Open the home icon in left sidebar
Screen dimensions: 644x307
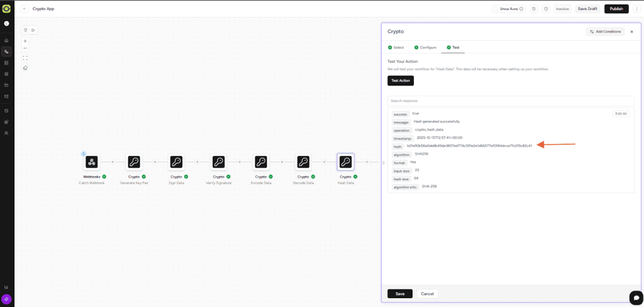coord(6,40)
